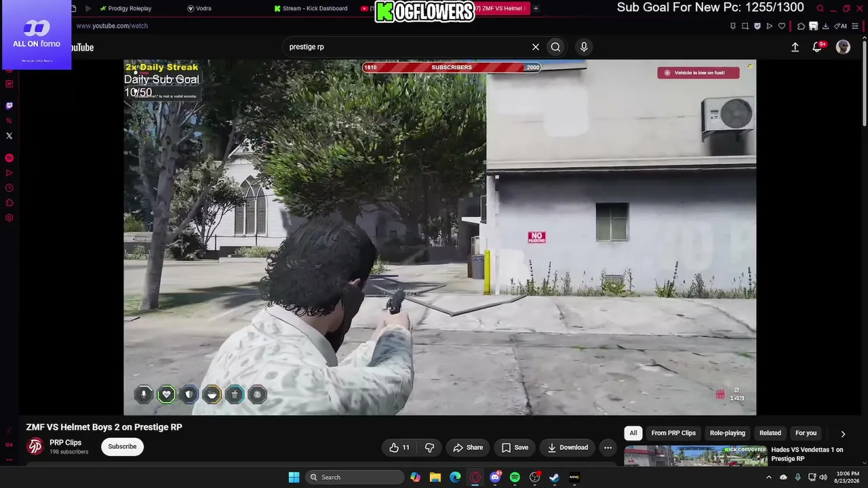This screenshot has width=868, height=488.
Task: Save the video to a playlist
Action: [515, 447]
